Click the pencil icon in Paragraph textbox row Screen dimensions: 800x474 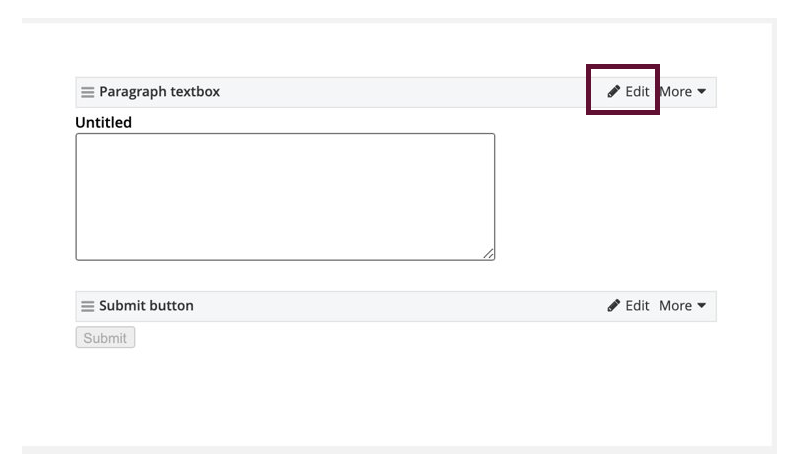pos(614,92)
